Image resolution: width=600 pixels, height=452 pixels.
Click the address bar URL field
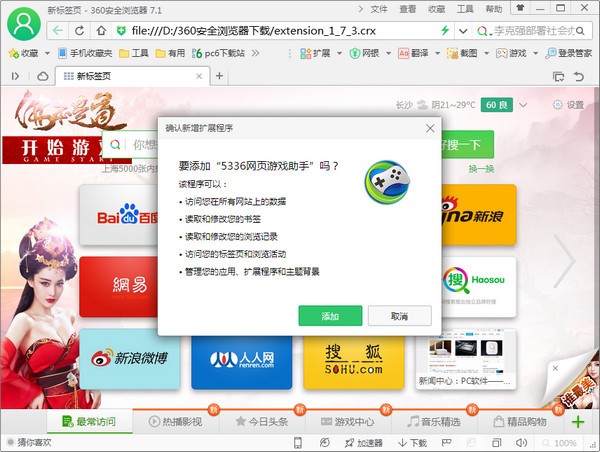[x=290, y=31]
